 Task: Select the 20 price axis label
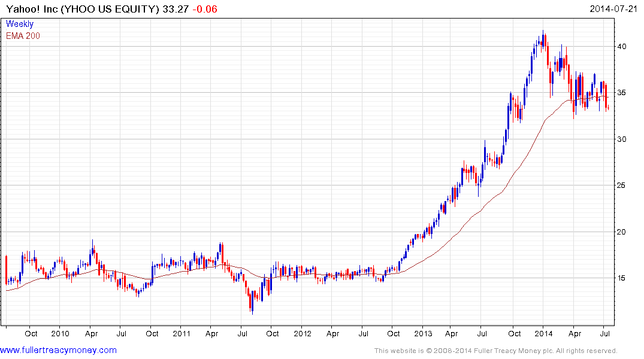tap(622, 232)
